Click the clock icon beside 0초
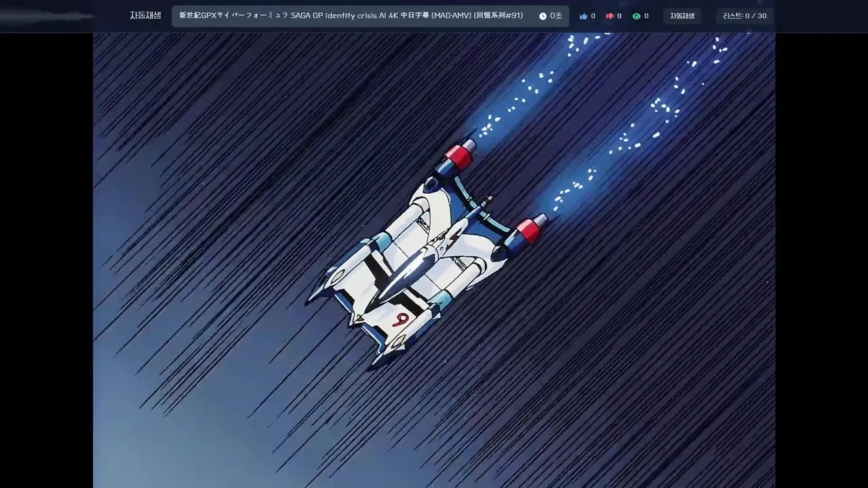Image resolution: width=868 pixels, height=488 pixels. [542, 16]
